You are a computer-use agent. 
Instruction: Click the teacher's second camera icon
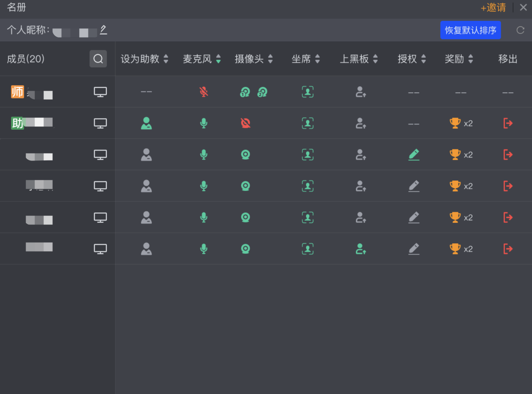tap(262, 92)
